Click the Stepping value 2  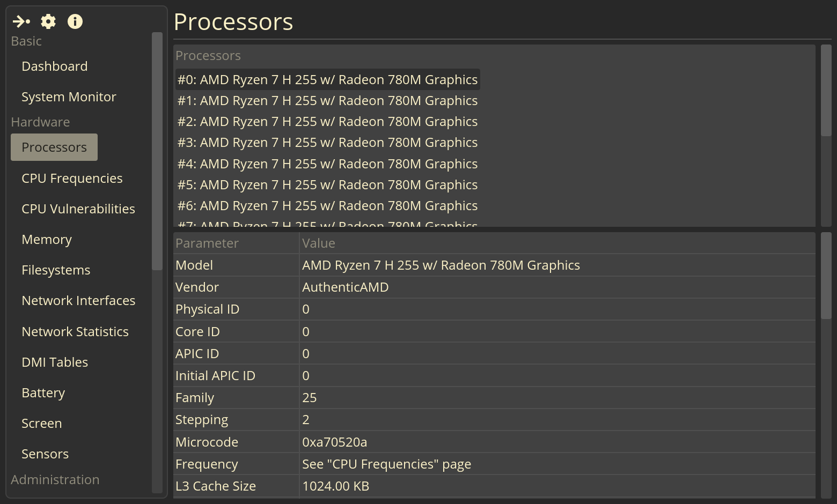(x=306, y=420)
